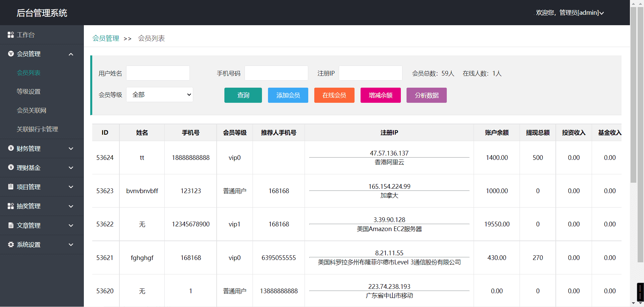Click the 财务管理 coin icon
The image size is (644, 307).
point(11,148)
